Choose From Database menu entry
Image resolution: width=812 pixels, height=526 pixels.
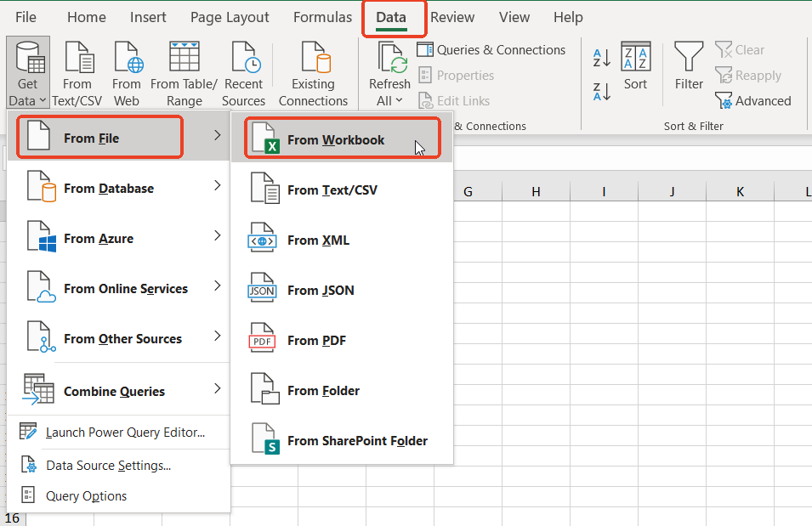118,188
